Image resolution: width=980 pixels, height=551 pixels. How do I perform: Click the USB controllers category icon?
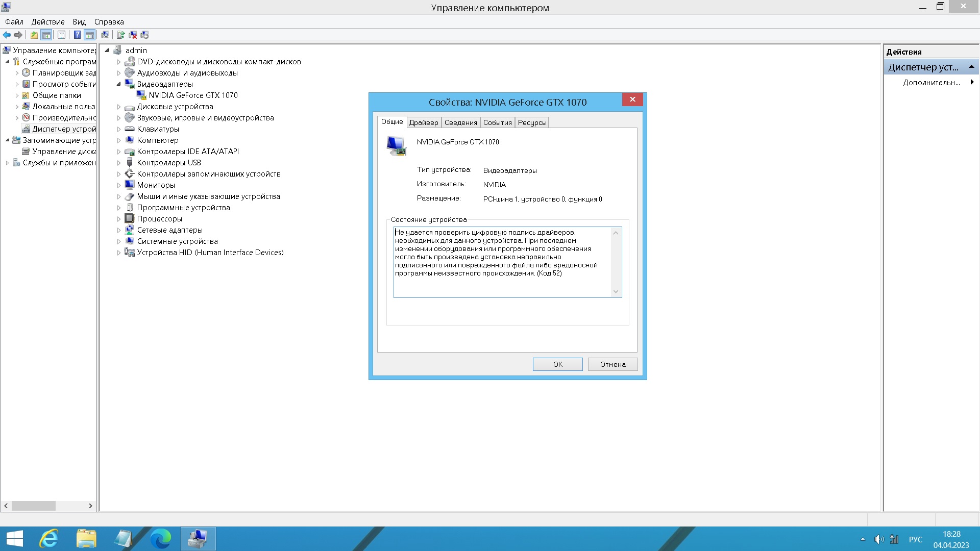(130, 163)
